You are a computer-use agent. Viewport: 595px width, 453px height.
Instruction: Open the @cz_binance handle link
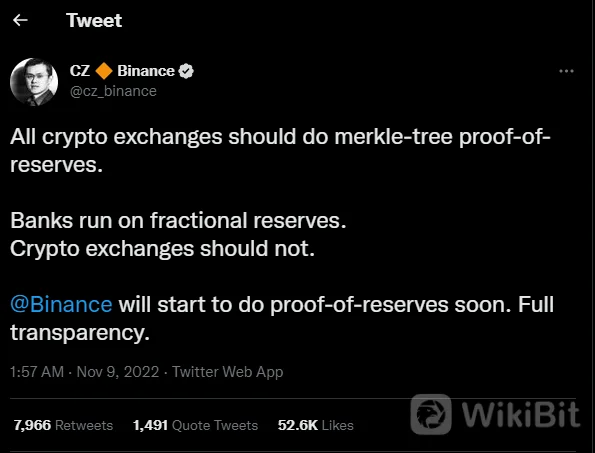pyautogui.click(x=113, y=91)
